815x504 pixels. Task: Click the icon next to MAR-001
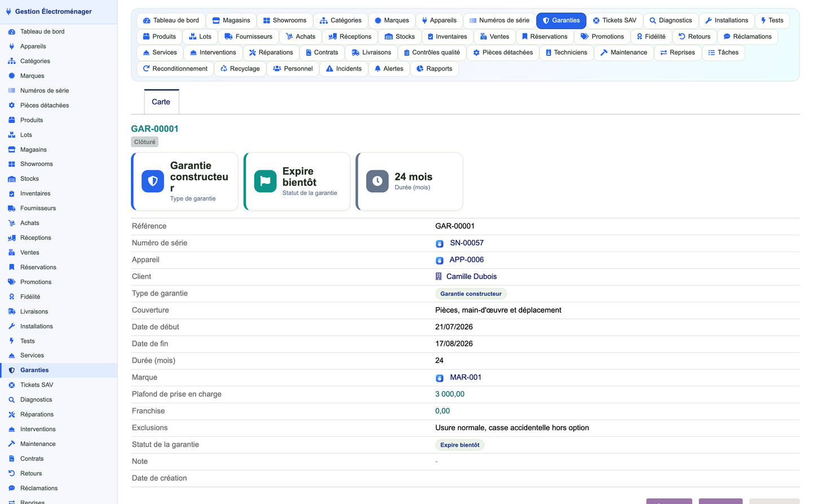click(439, 378)
